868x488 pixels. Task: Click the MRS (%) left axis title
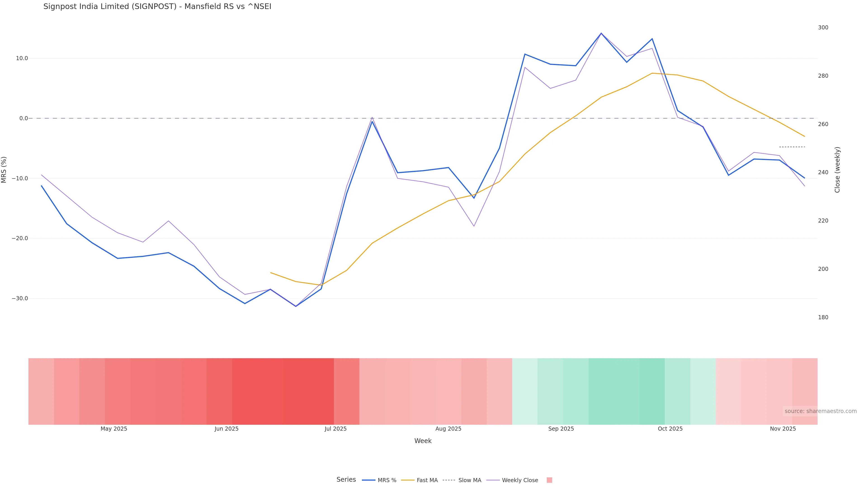(4, 170)
